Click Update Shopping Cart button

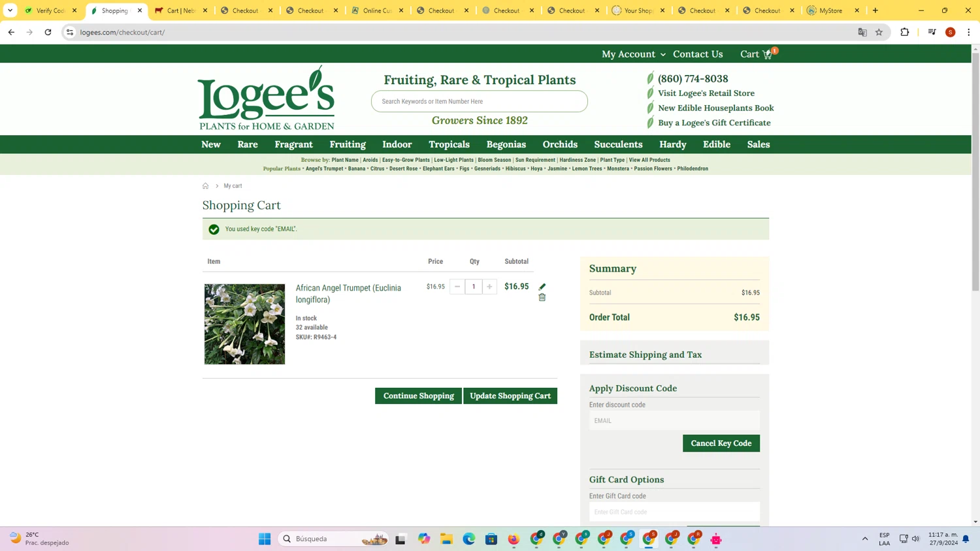pyautogui.click(x=510, y=396)
